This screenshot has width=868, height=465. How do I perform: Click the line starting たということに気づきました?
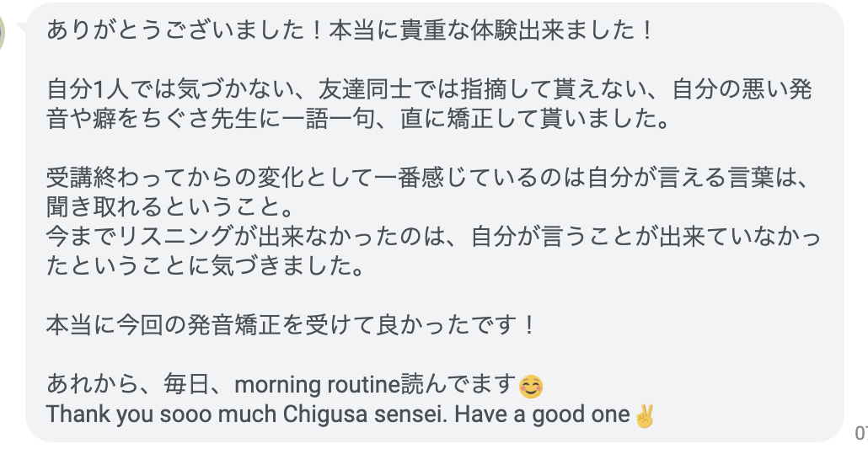click(x=205, y=265)
